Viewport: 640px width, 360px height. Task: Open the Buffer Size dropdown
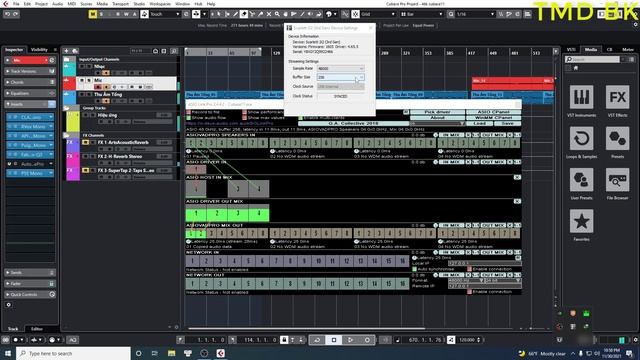pyautogui.click(x=340, y=77)
